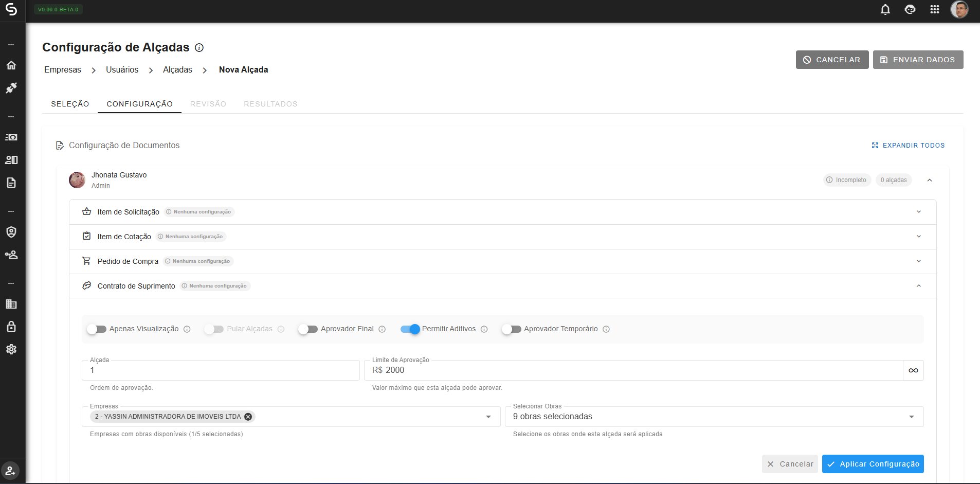Go to Empresas breadcrumb

[x=63, y=70]
